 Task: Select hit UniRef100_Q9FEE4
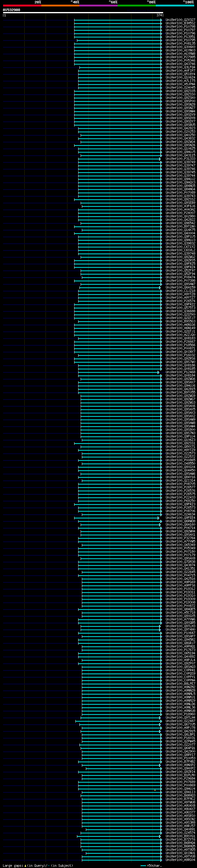coord(180,518)
